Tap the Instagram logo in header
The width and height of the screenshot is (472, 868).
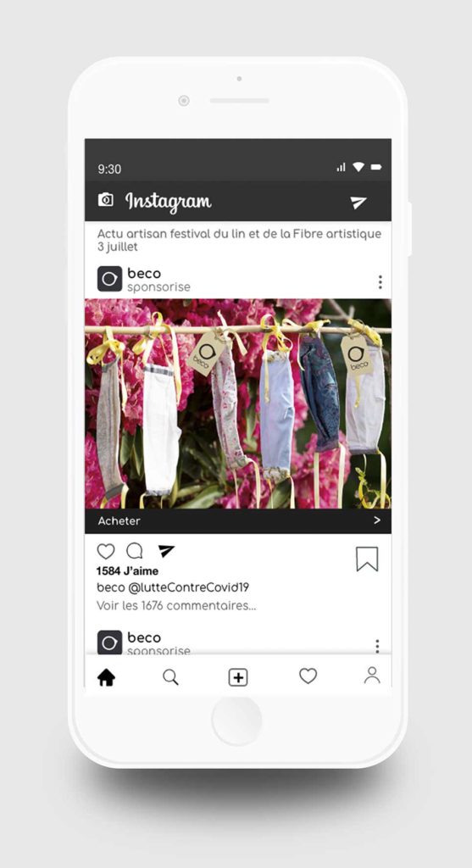pyautogui.click(x=169, y=202)
